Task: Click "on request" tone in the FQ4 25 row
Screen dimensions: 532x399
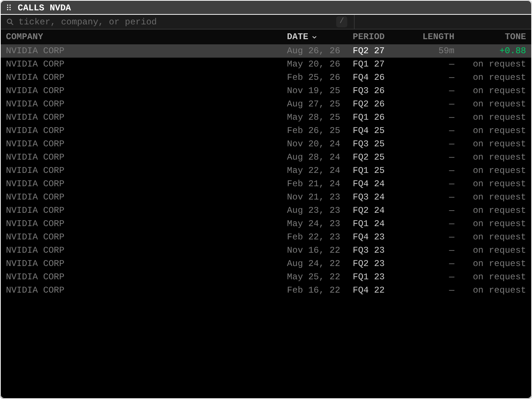Action: pos(499,130)
